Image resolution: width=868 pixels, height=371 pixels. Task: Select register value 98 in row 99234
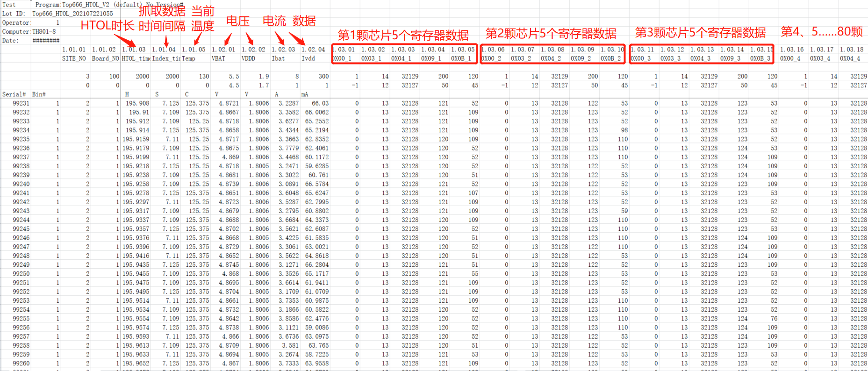click(x=624, y=130)
